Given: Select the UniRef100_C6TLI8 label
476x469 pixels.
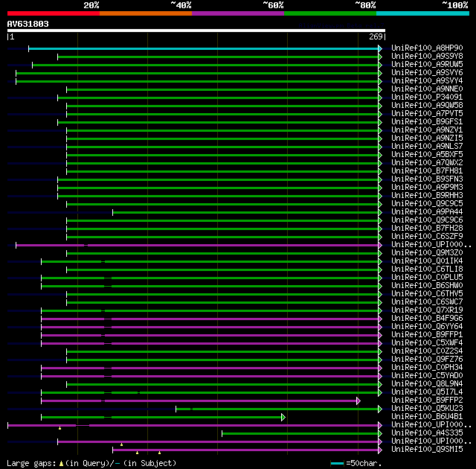Looking at the screenshot, I should coord(427,269).
